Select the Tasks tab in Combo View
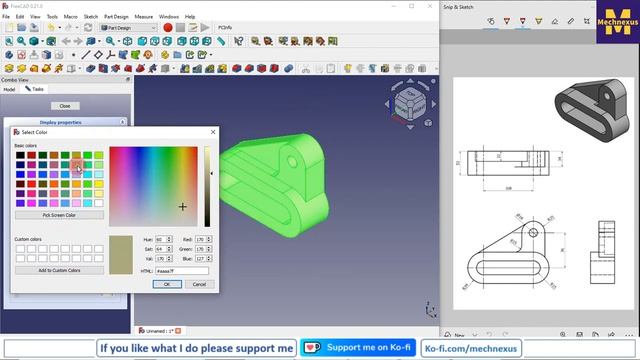Image resolution: width=640 pixels, height=360 pixels. (34, 89)
